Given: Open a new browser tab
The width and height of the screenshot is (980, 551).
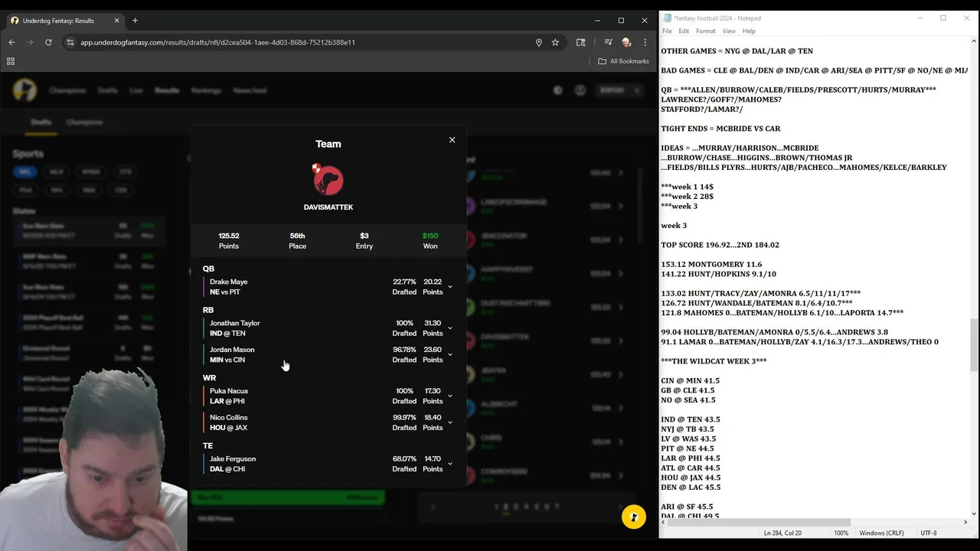Looking at the screenshot, I should pos(135,21).
